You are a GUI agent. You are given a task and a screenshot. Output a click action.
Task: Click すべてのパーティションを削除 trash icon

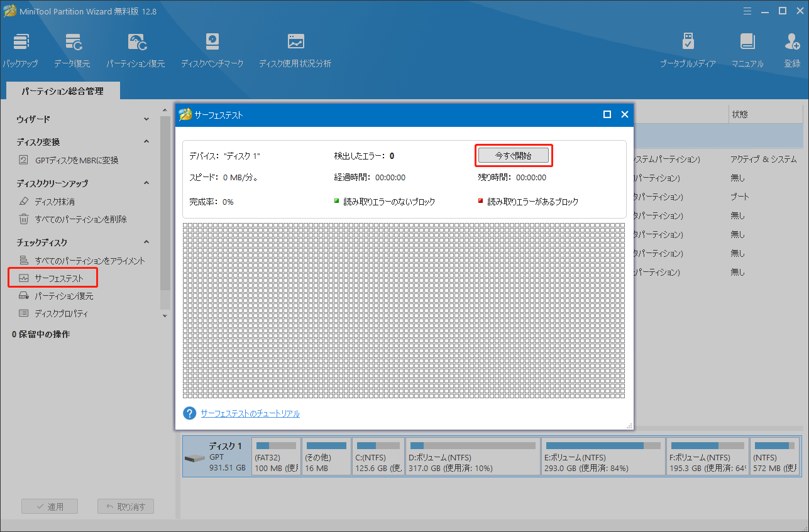pos(24,219)
